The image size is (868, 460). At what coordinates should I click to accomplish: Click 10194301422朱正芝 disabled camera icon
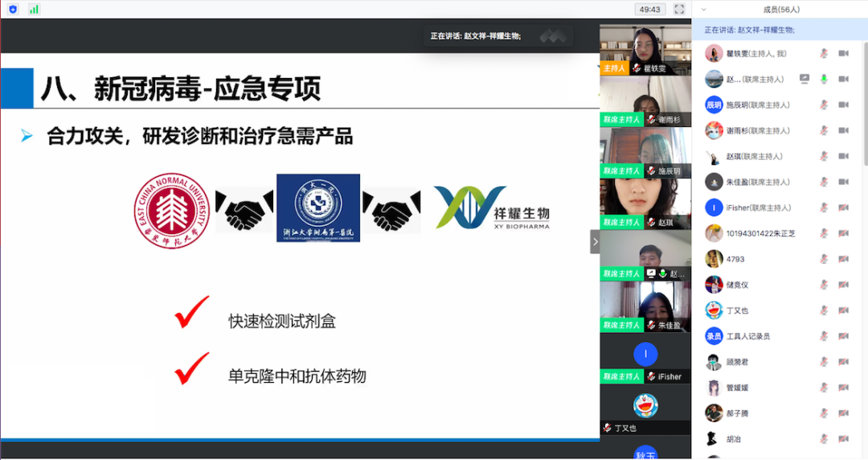[x=843, y=233]
